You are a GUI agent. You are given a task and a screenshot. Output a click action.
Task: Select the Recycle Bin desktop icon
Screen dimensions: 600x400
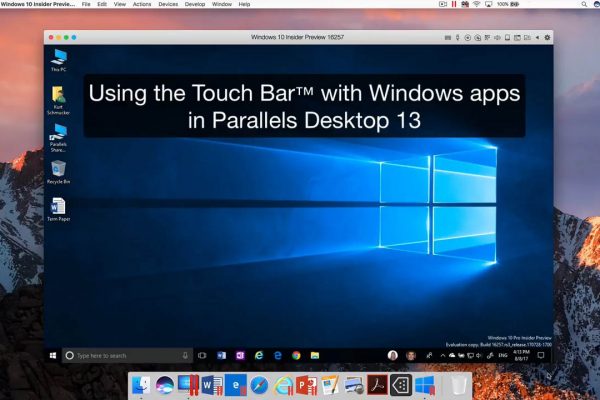[x=58, y=172]
